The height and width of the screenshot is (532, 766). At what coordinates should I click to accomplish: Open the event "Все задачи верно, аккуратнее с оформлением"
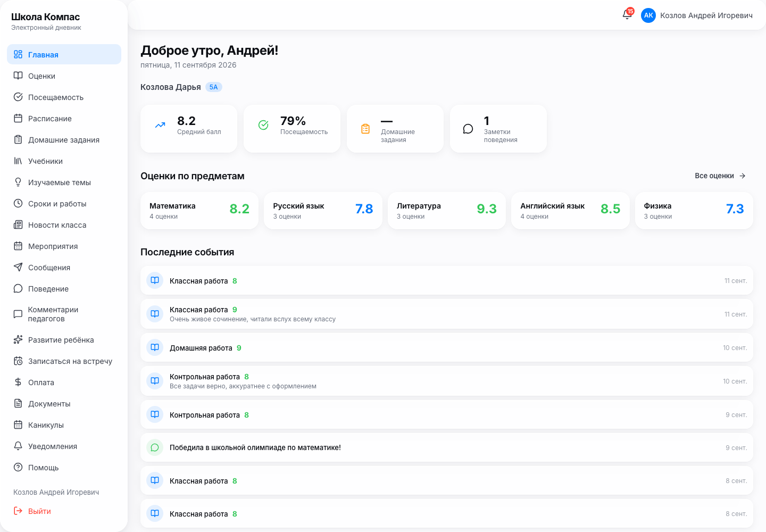tap(447, 381)
